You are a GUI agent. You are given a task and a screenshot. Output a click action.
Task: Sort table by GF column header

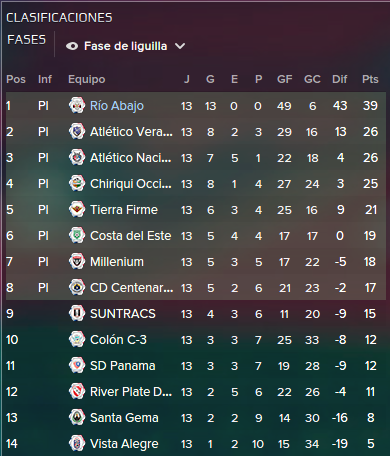pyautogui.click(x=285, y=79)
